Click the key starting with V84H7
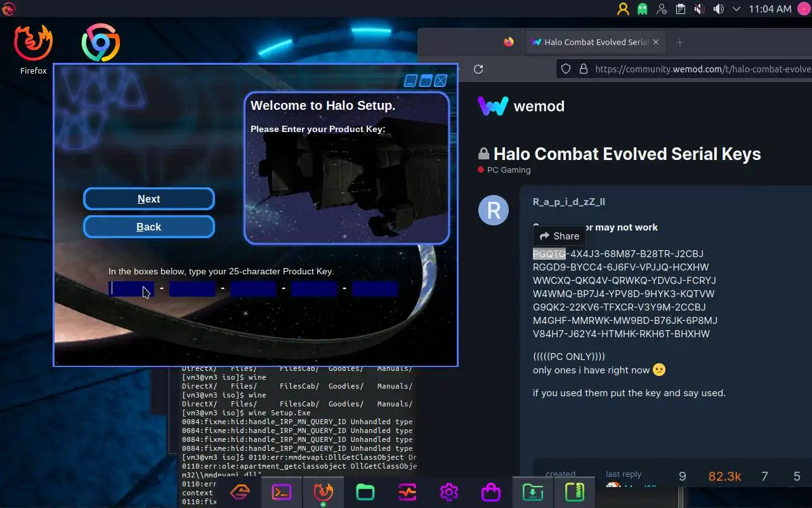This screenshot has width=812, height=508. [x=621, y=333]
